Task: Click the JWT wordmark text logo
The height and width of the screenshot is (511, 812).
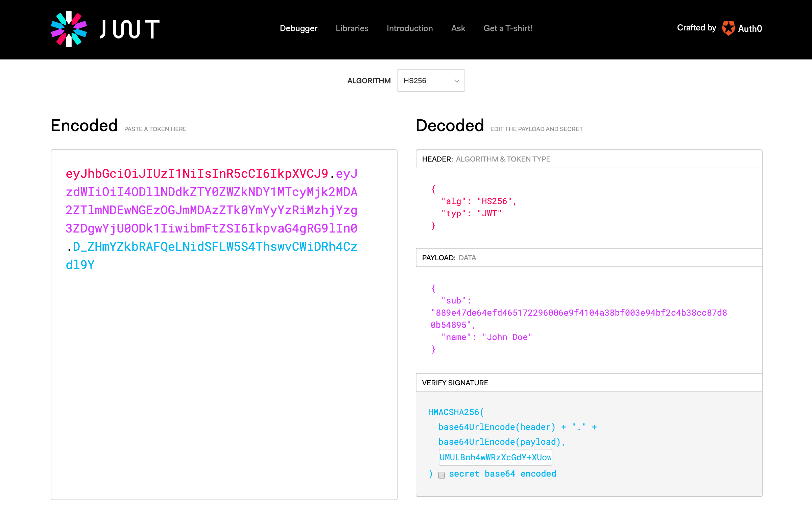Action: coord(130,29)
